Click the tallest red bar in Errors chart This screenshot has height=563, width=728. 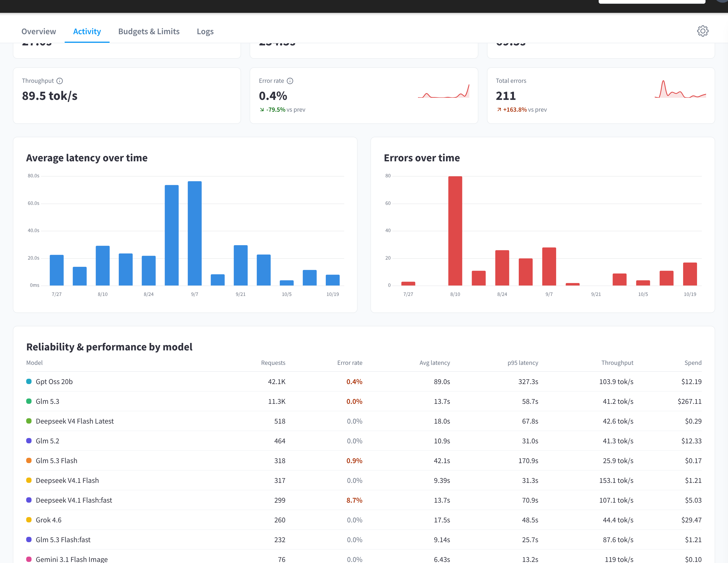coord(455,231)
